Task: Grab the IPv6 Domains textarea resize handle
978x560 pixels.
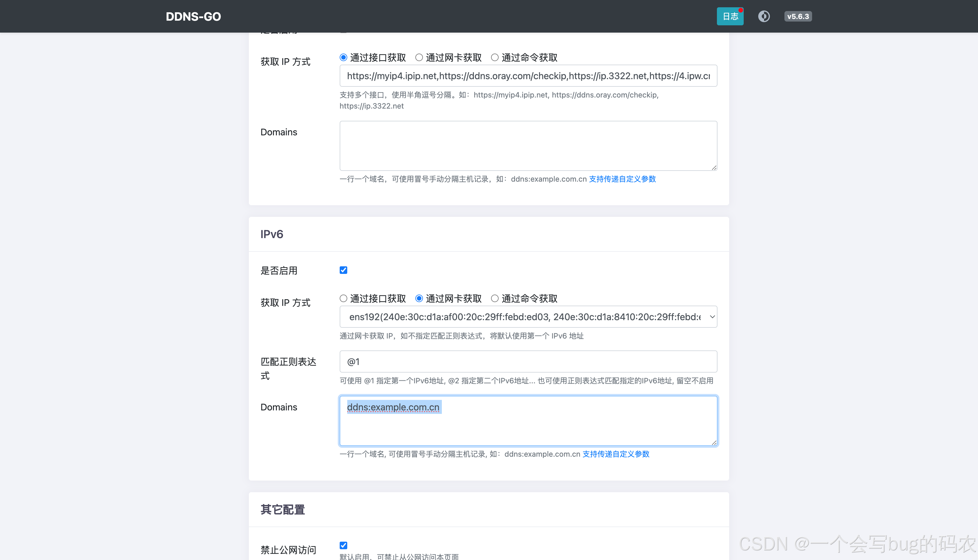Action: [x=714, y=443]
